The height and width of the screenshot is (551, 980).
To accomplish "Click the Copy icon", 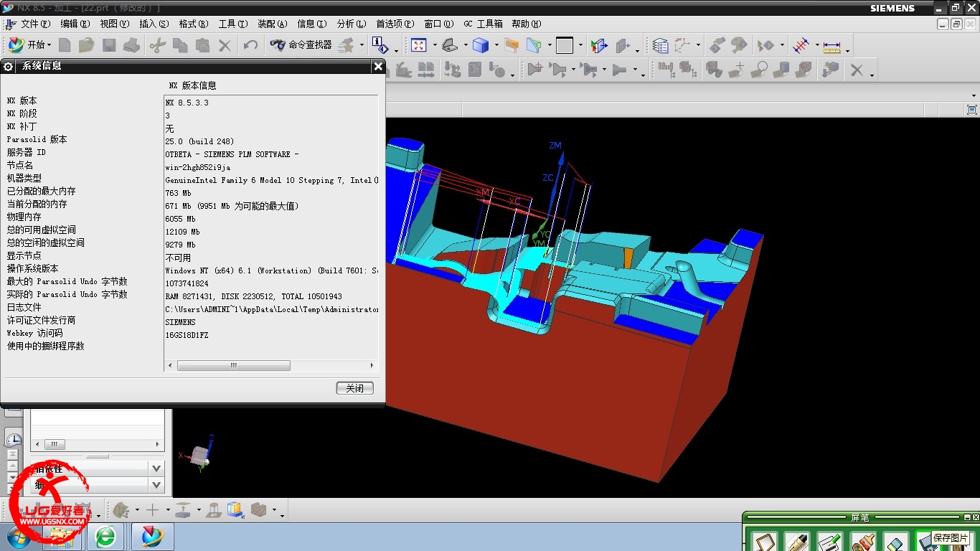I will (x=180, y=45).
